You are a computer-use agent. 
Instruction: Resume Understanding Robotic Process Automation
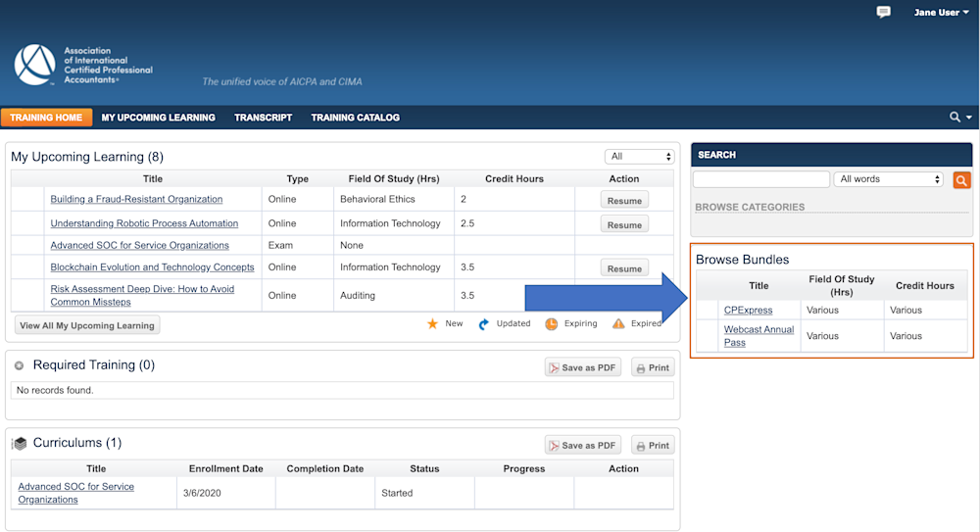click(624, 224)
